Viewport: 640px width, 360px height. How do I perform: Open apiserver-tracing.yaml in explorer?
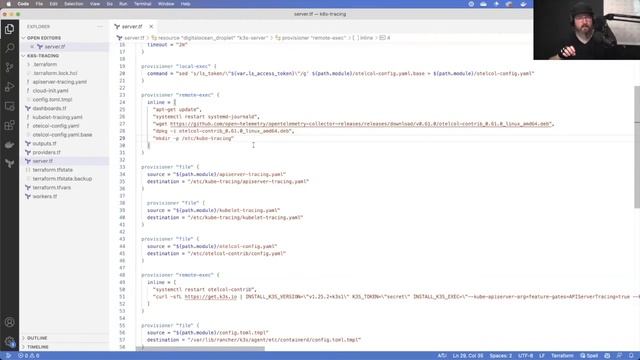point(60,82)
